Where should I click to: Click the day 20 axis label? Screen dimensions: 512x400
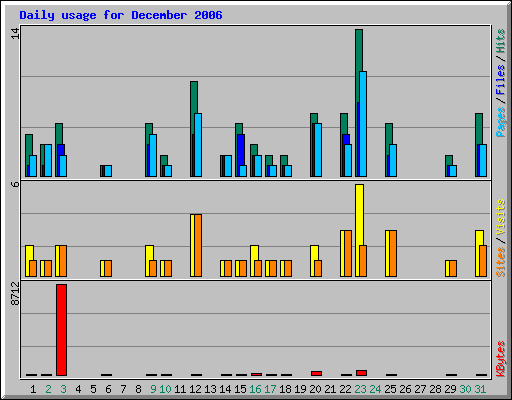(x=315, y=389)
